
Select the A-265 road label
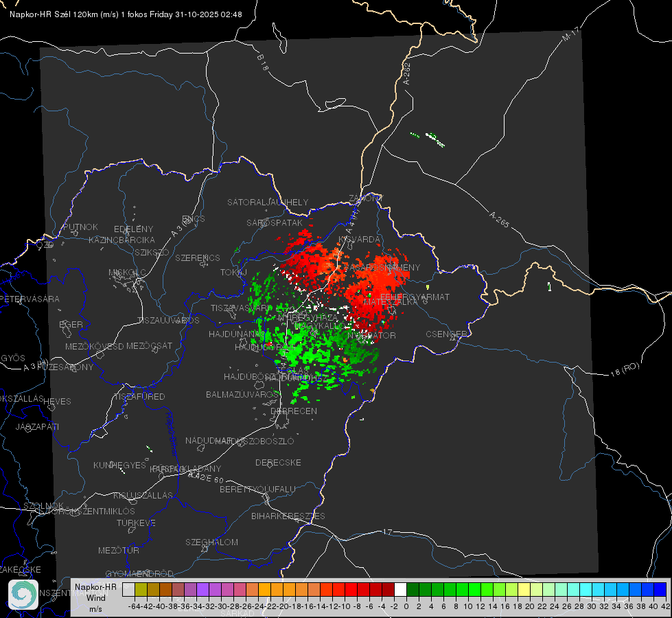click(x=499, y=220)
